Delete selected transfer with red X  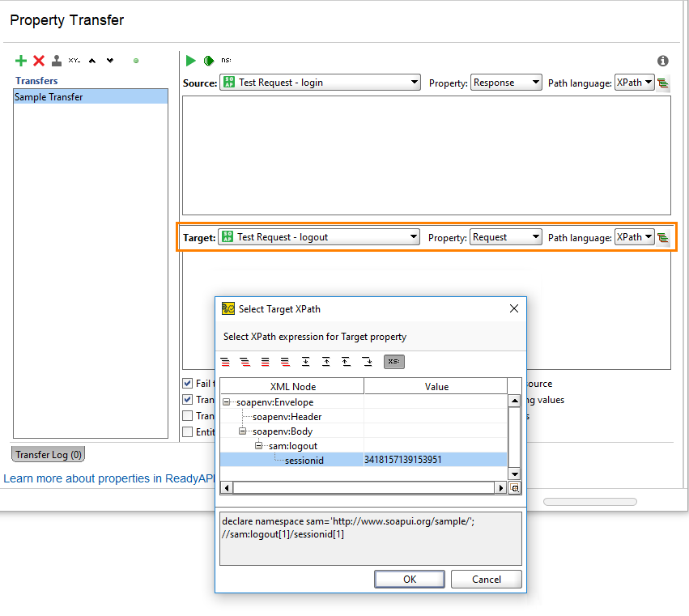tap(39, 61)
